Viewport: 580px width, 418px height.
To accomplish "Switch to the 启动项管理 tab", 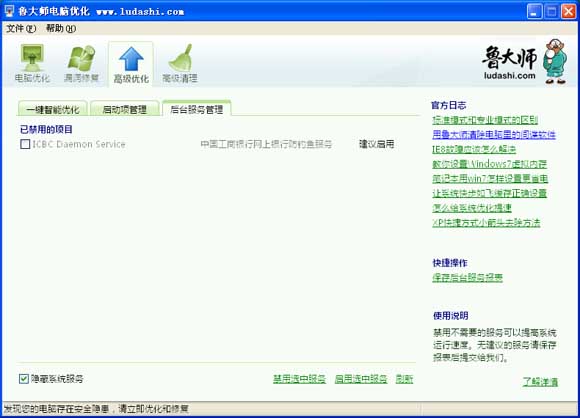I will click(125, 109).
